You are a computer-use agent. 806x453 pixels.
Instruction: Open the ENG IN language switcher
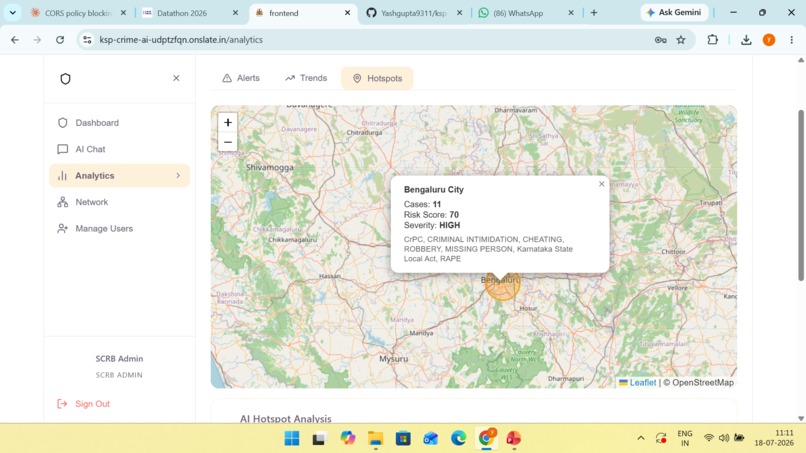click(x=685, y=438)
